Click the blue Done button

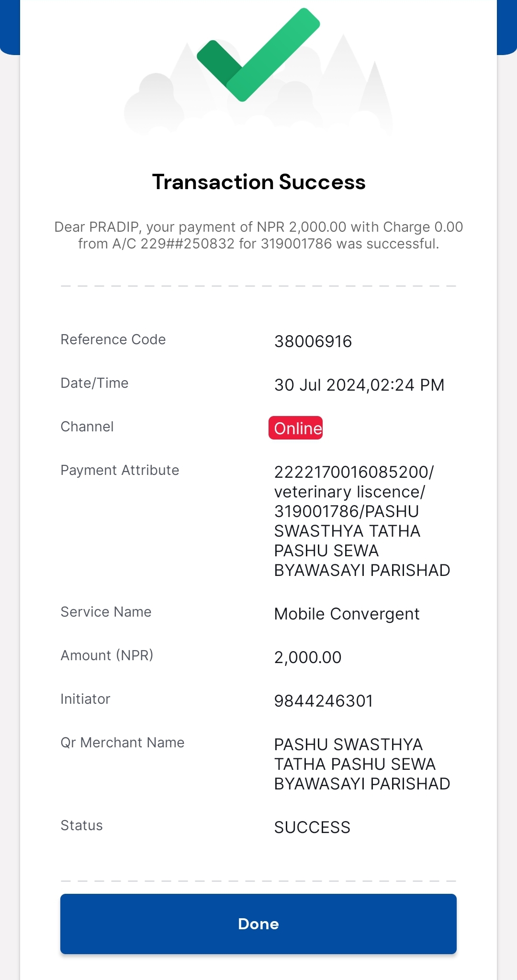tap(258, 924)
